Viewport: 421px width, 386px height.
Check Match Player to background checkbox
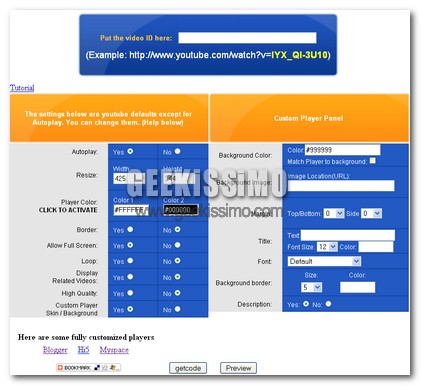tap(373, 161)
